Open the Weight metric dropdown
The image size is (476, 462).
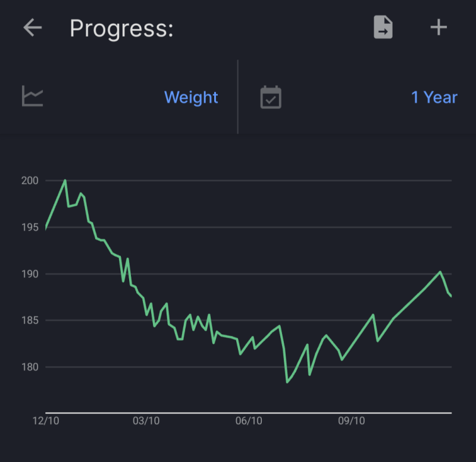pos(191,97)
